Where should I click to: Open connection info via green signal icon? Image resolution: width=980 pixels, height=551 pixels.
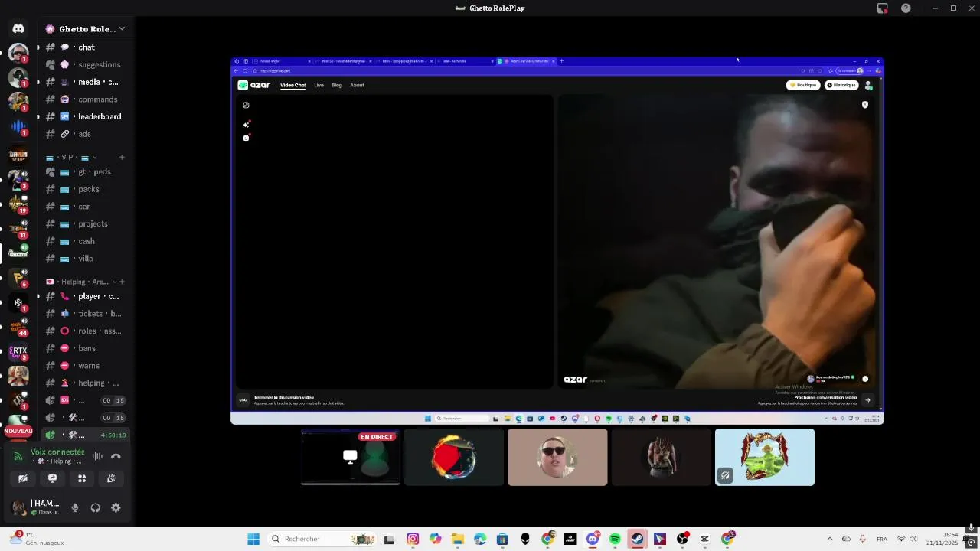[x=18, y=456]
